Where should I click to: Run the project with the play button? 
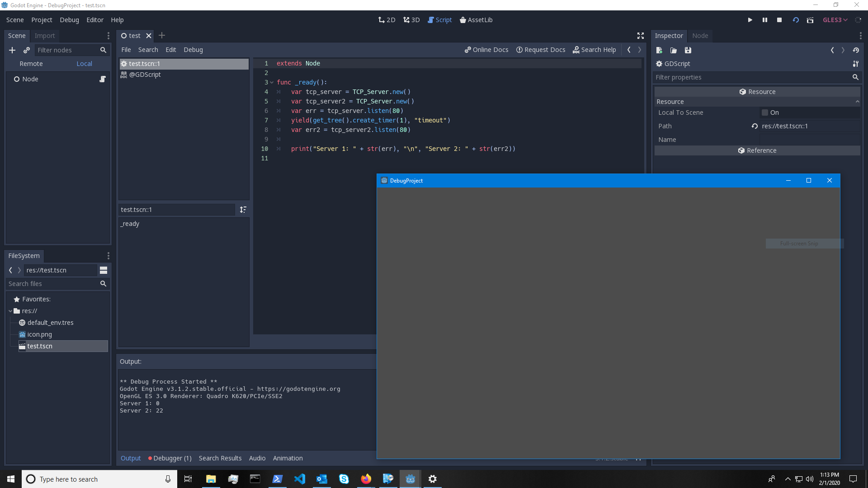tap(750, 20)
